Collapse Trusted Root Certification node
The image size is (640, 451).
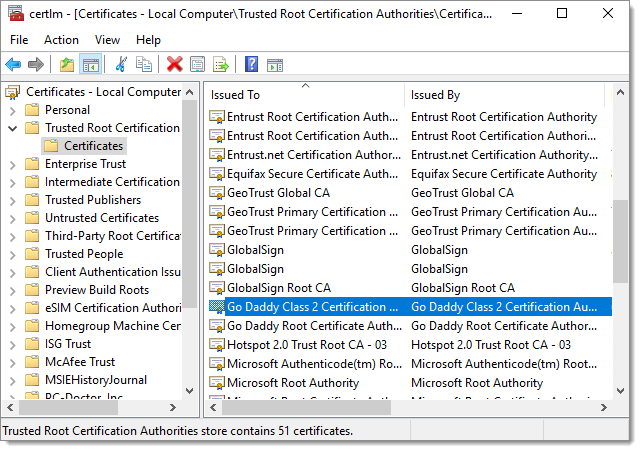(x=13, y=129)
